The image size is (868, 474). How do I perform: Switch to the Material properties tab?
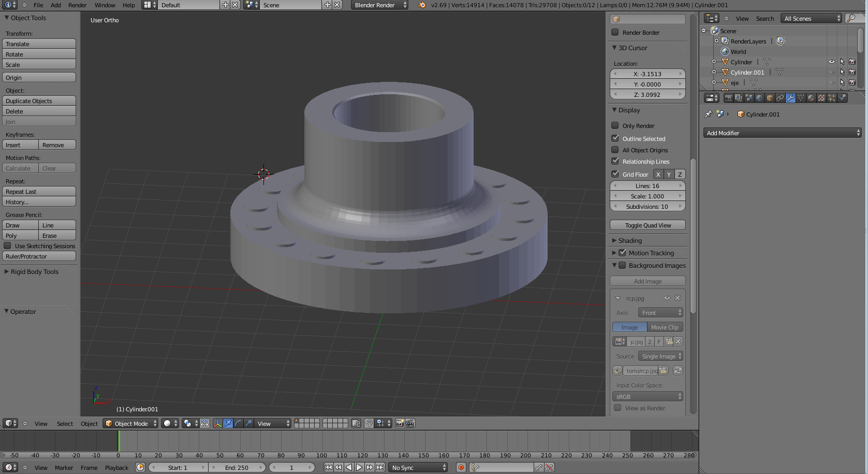pyautogui.click(x=811, y=98)
